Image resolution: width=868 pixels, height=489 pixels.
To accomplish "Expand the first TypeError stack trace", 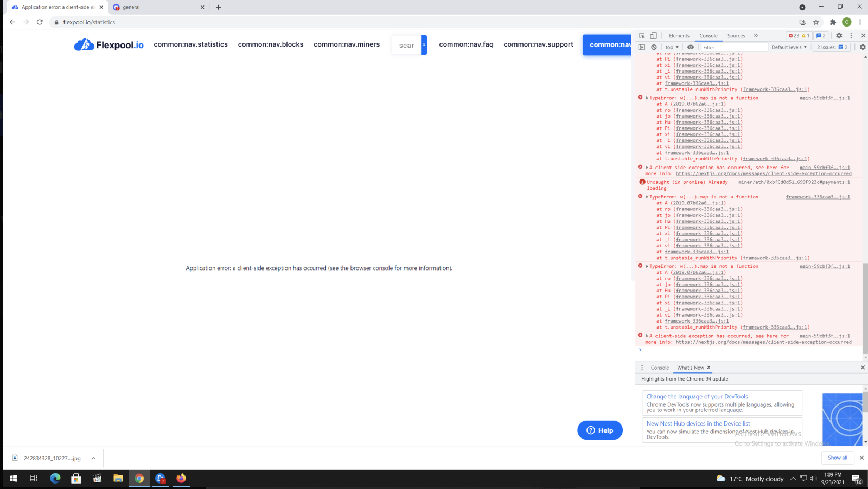I will click(x=647, y=98).
